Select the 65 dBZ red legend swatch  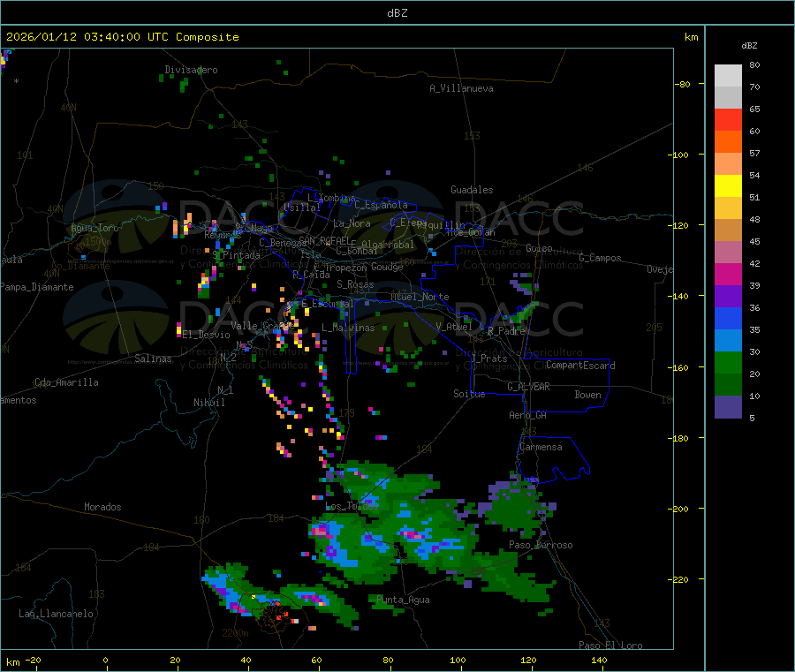[x=728, y=119]
